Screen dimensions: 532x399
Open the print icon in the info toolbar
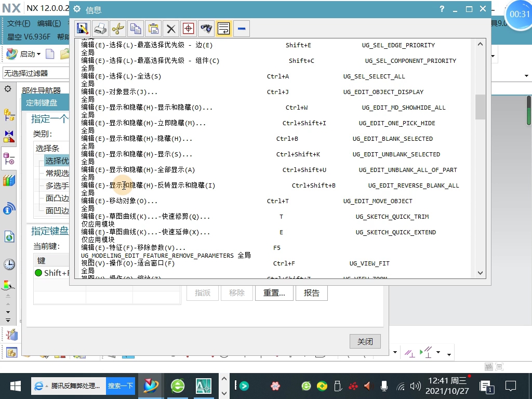click(101, 29)
